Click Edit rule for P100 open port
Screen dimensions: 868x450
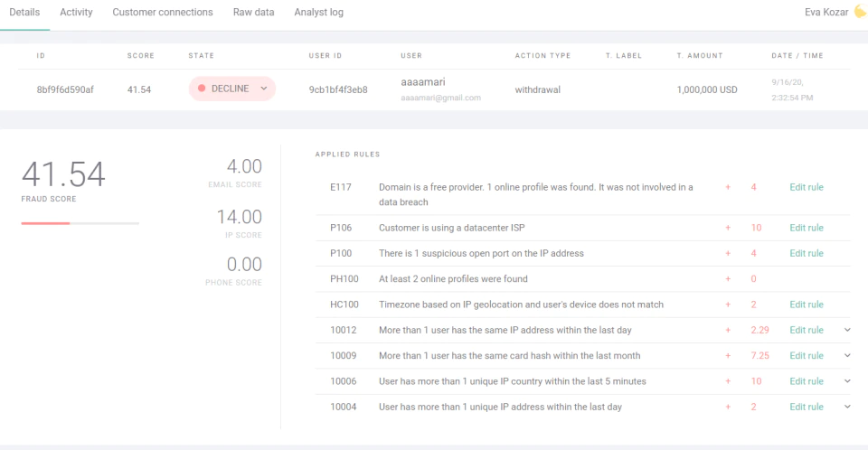(807, 253)
